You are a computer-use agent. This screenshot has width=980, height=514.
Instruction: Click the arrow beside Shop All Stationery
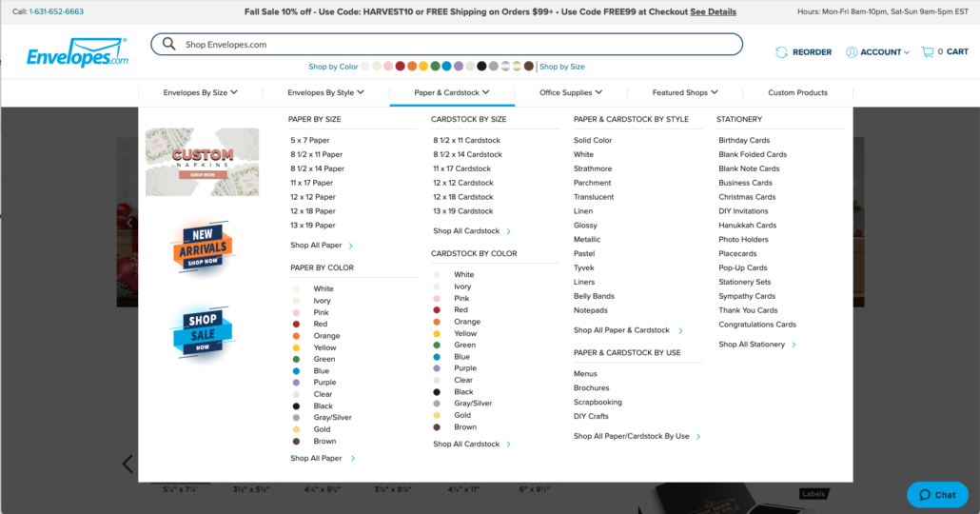tap(794, 346)
